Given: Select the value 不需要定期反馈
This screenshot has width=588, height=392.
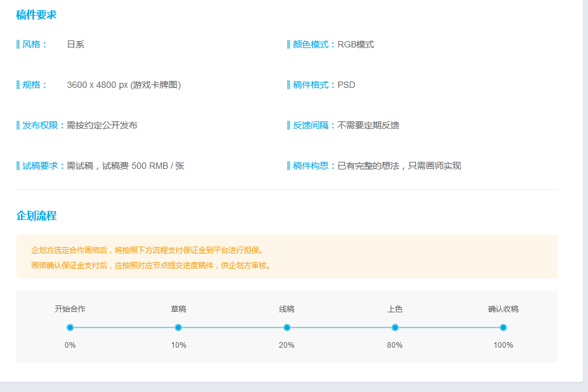Looking at the screenshot, I should click(x=368, y=125).
